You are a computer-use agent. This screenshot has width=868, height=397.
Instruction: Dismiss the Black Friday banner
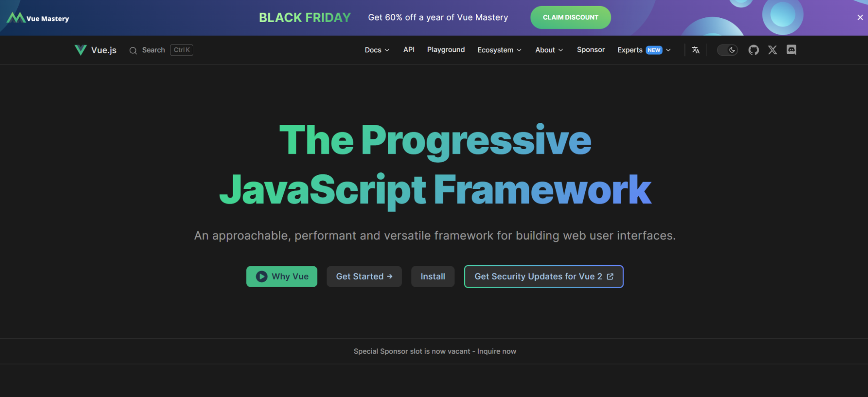[x=860, y=17]
